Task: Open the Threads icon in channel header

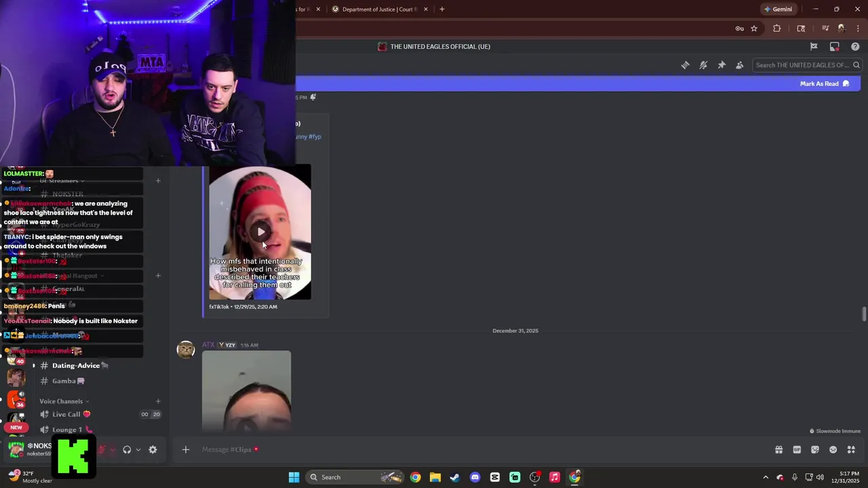Action: click(685, 65)
